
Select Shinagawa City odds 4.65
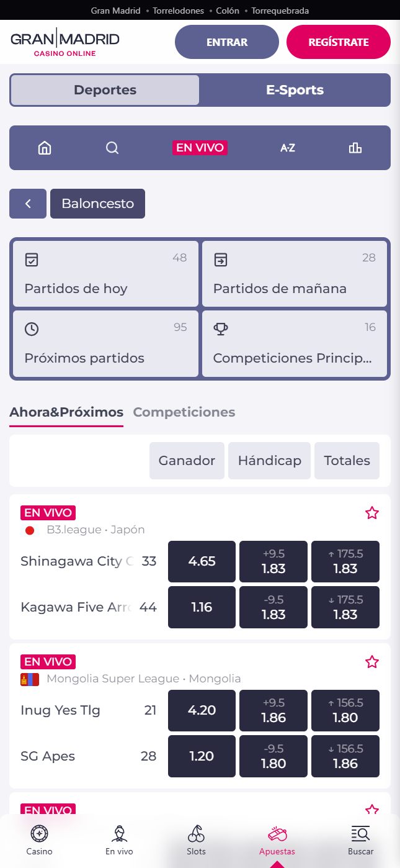202,561
